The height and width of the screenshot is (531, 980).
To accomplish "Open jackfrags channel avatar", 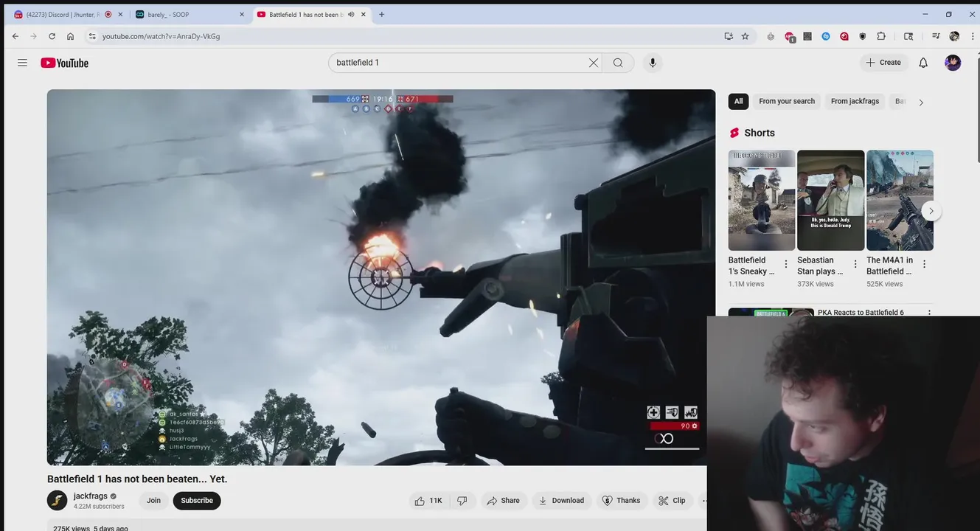I will coord(58,501).
